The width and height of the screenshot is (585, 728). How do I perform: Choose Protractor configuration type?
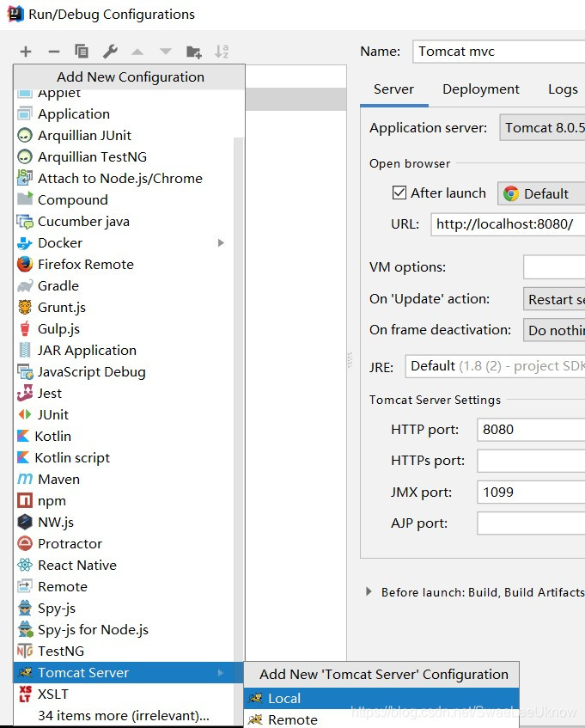pos(125,543)
